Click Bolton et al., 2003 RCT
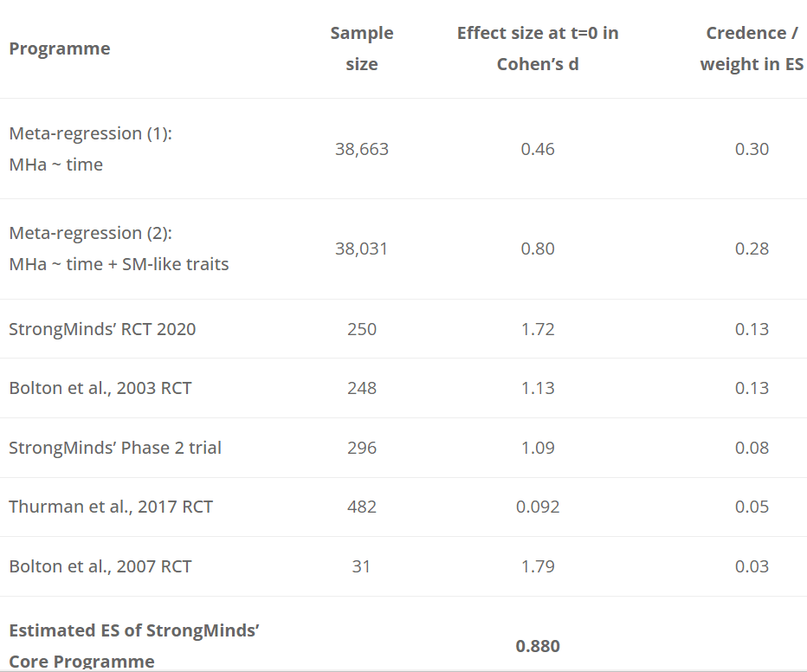This screenshot has width=807, height=672. 100,388
